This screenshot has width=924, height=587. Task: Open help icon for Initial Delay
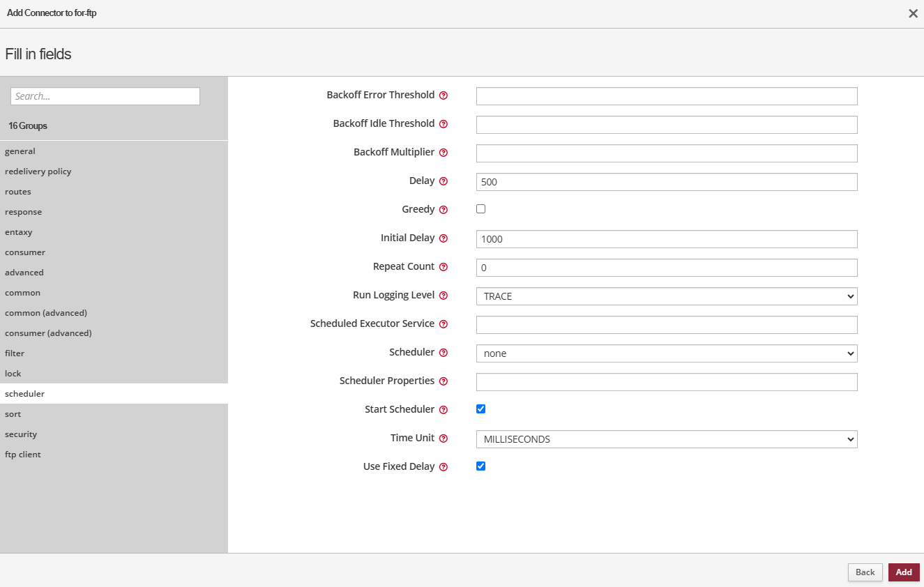click(x=444, y=238)
